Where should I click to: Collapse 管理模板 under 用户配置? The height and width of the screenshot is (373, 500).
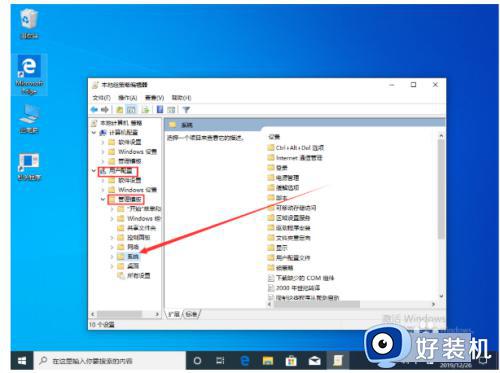pos(103,199)
